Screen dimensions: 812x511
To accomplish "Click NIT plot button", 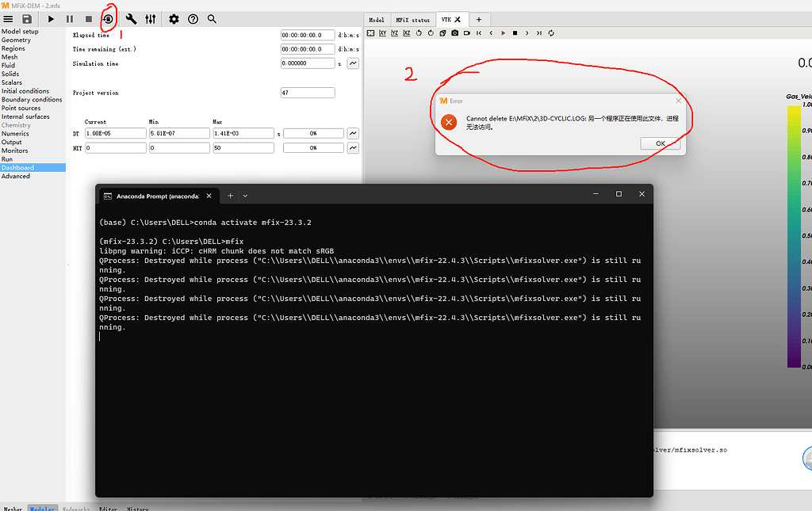I will click(353, 148).
